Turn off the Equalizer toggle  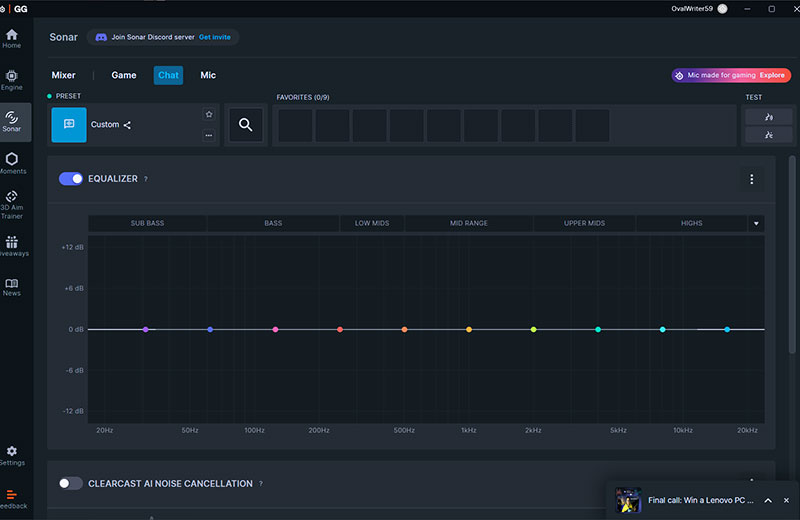coord(71,179)
